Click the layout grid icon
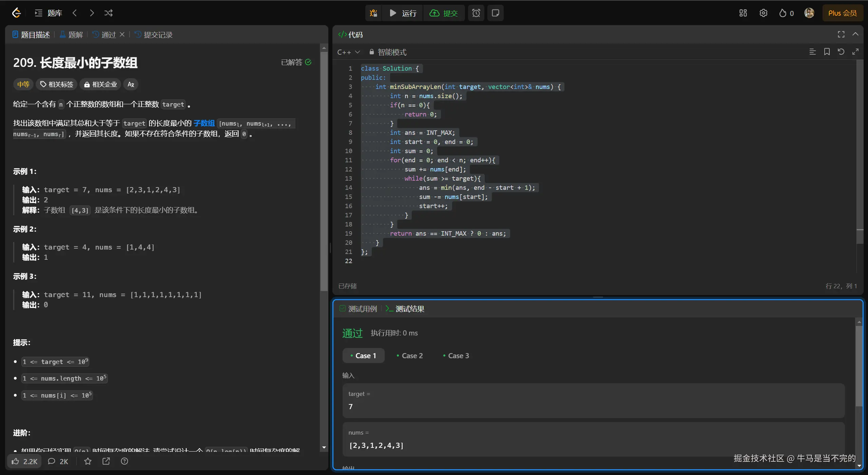The height and width of the screenshot is (475, 868). pyautogui.click(x=743, y=13)
